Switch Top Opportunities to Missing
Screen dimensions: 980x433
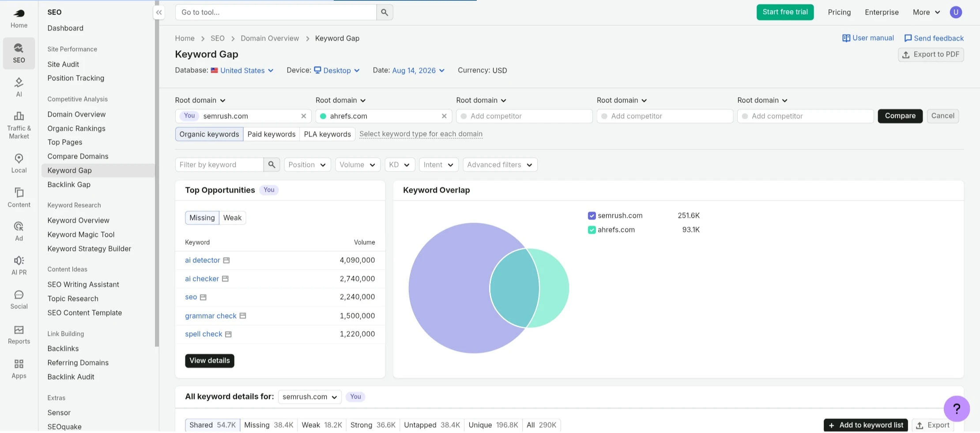pyautogui.click(x=202, y=218)
